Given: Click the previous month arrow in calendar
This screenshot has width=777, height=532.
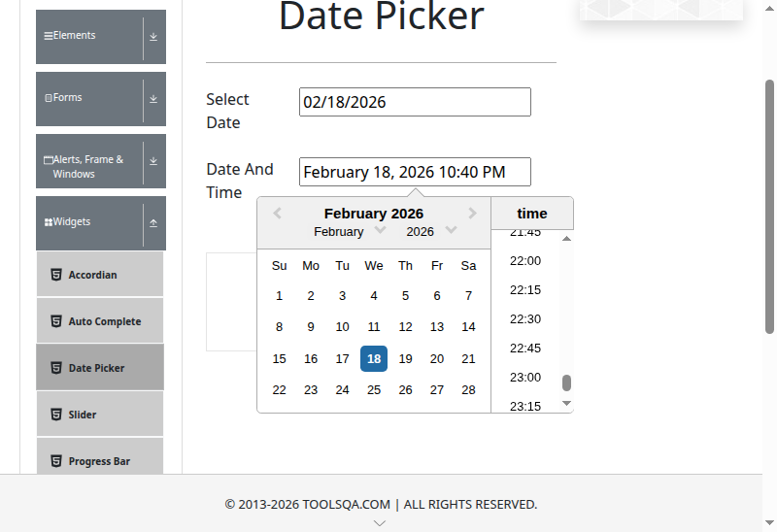Looking at the screenshot, I should click(277, 214).
